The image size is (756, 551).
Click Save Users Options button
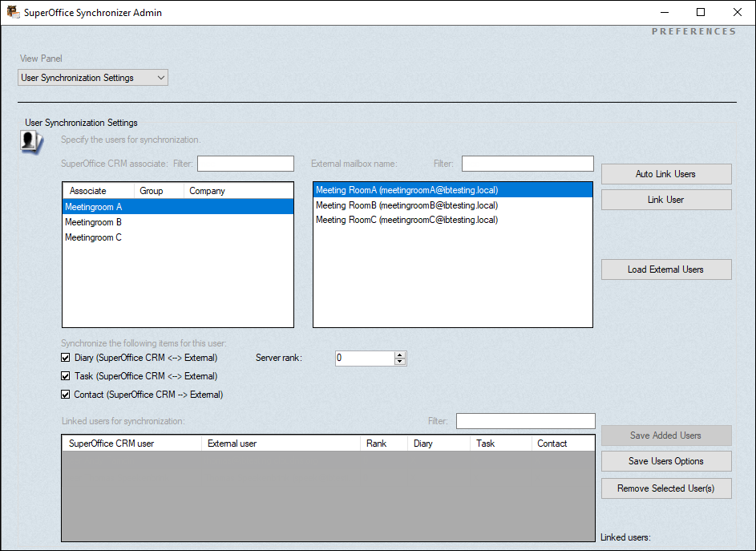click(666, 461)
